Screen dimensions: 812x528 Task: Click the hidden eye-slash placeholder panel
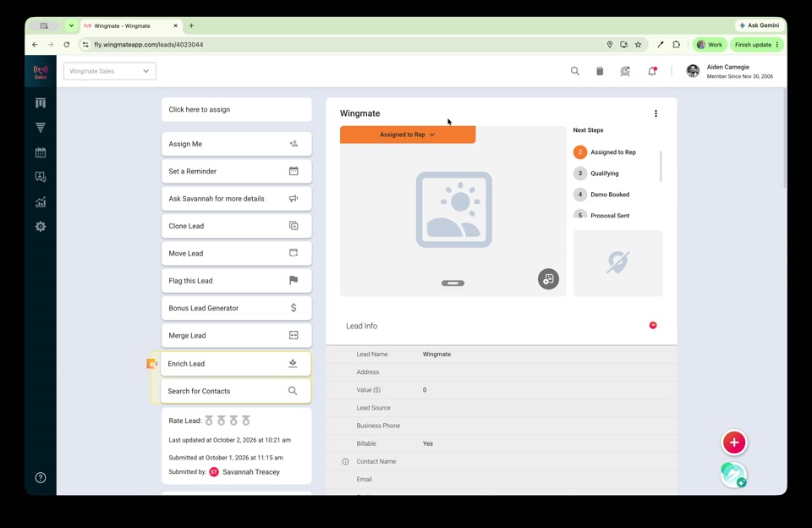pos(617,262)
